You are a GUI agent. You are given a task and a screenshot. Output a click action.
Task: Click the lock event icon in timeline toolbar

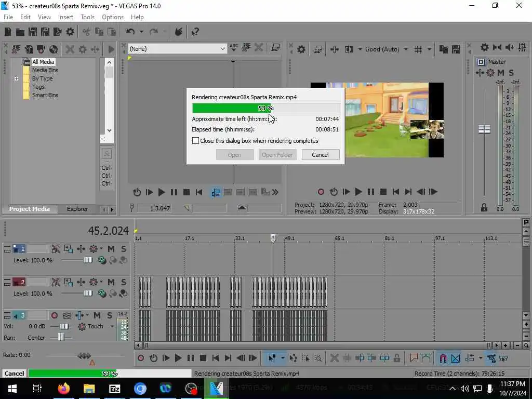[397, 358]
